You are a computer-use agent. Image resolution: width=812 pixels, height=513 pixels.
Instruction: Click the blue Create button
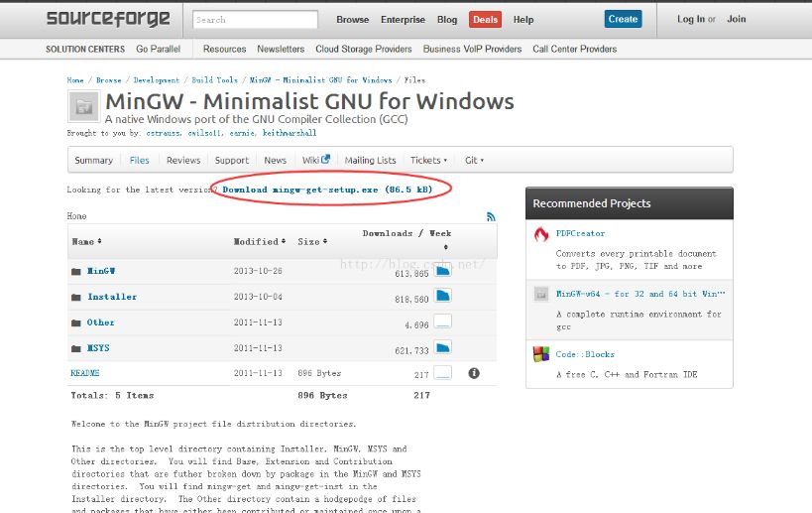pyautogui.click(x=623, y=19)
